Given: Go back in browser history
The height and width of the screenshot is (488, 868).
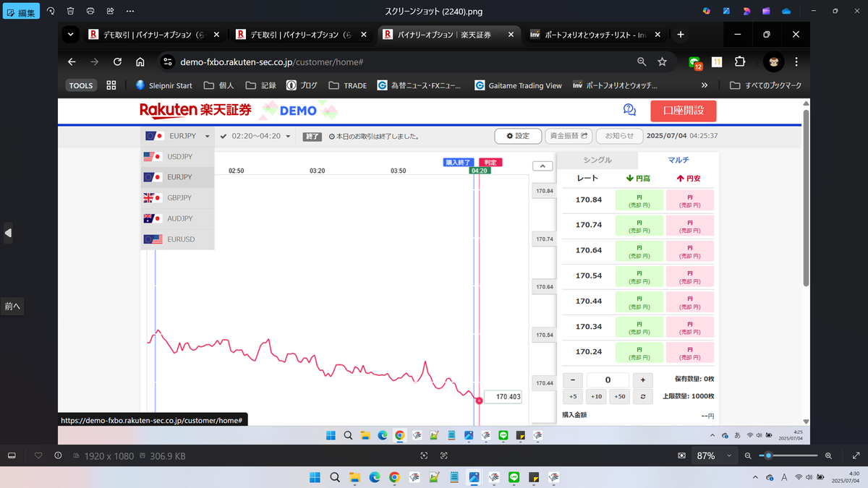Looking at the screenshot, I should point(71,62).
